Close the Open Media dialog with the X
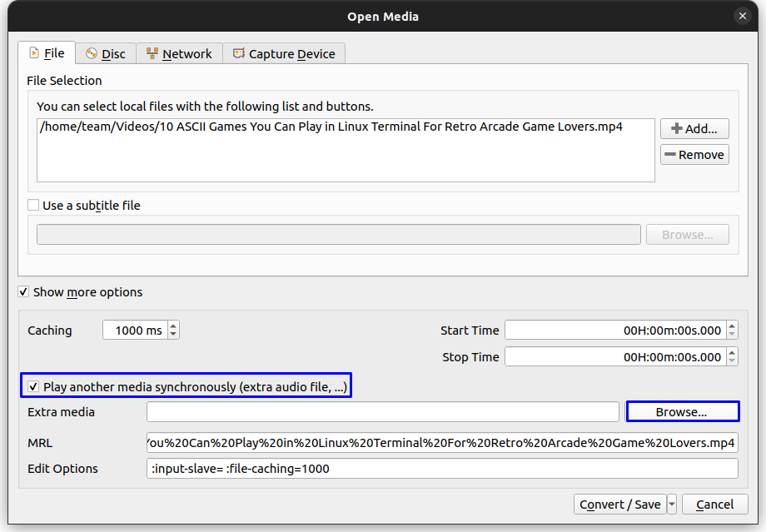This screenshot has height=532, width=766. point(742,16)
